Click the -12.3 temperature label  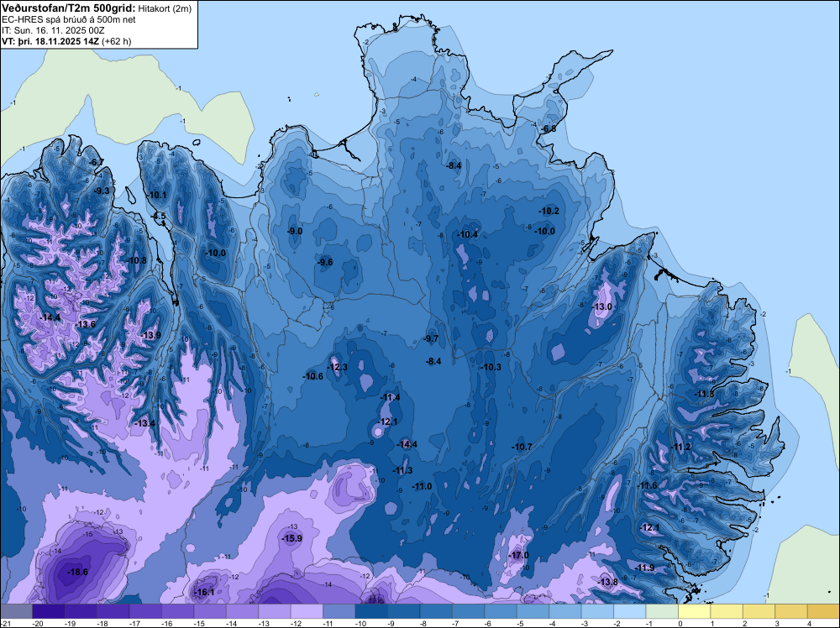coord(338,367)
